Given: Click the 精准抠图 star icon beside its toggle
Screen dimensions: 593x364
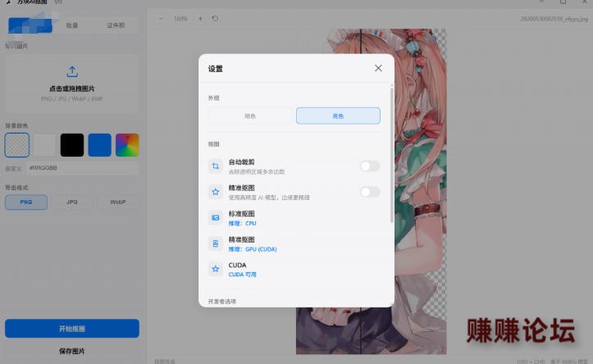Looking at the screenshot, I should (x=216, y=192).
